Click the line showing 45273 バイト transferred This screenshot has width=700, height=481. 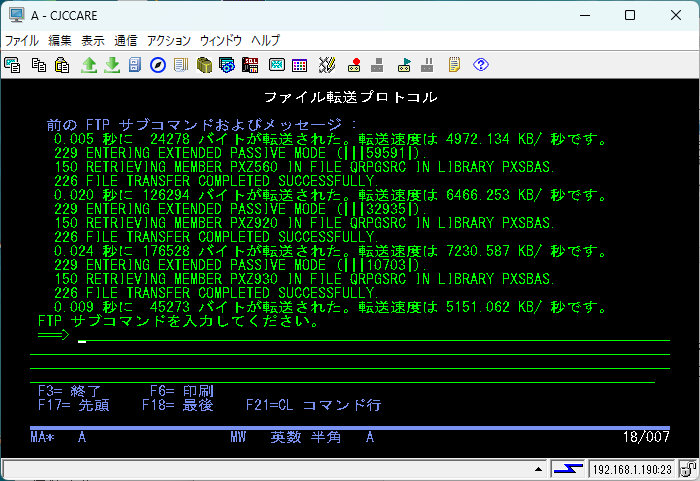pyautogui.click(x=330, y=307)
